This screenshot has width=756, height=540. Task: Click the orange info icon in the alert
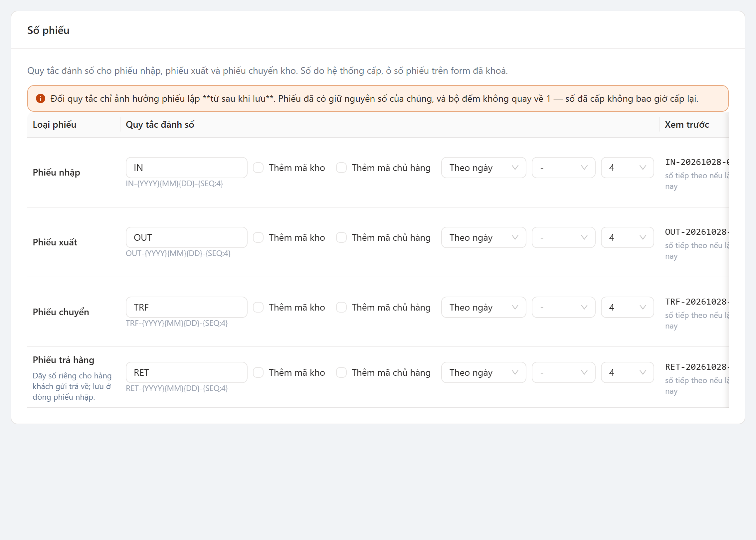[x=41, y=98]
